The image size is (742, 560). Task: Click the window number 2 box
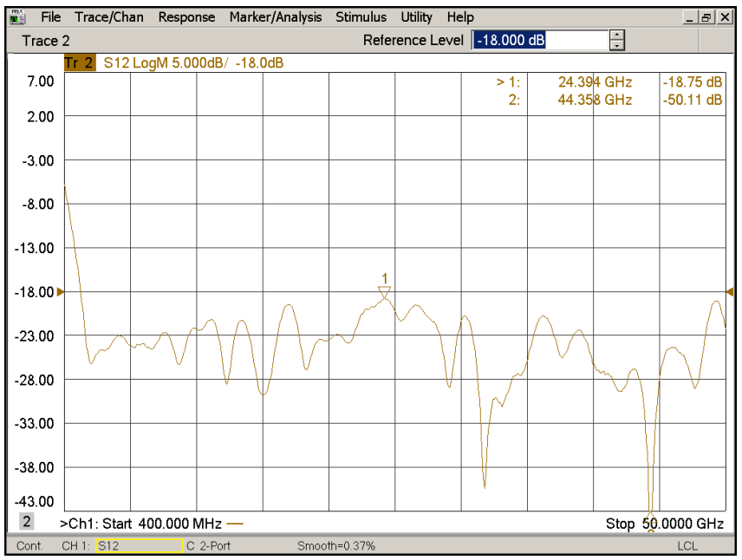[27, 522]
